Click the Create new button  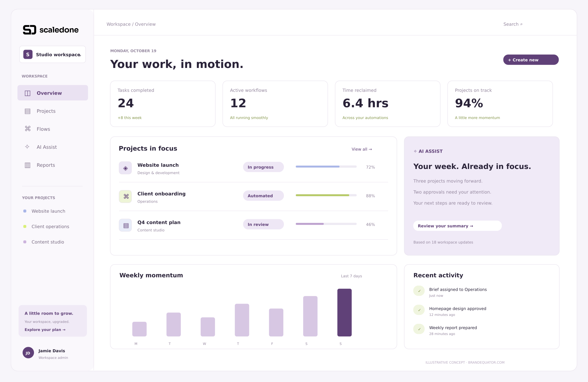(x=531, y=60)
